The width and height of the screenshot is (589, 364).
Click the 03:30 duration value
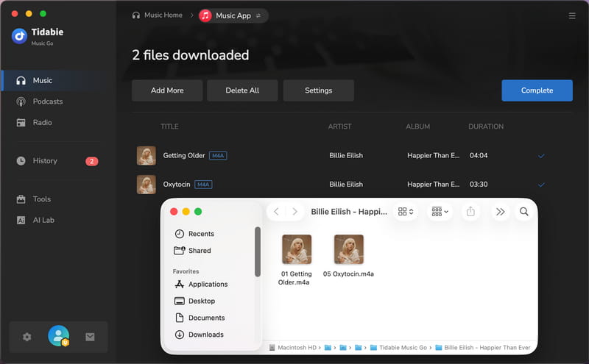(478, 185)
